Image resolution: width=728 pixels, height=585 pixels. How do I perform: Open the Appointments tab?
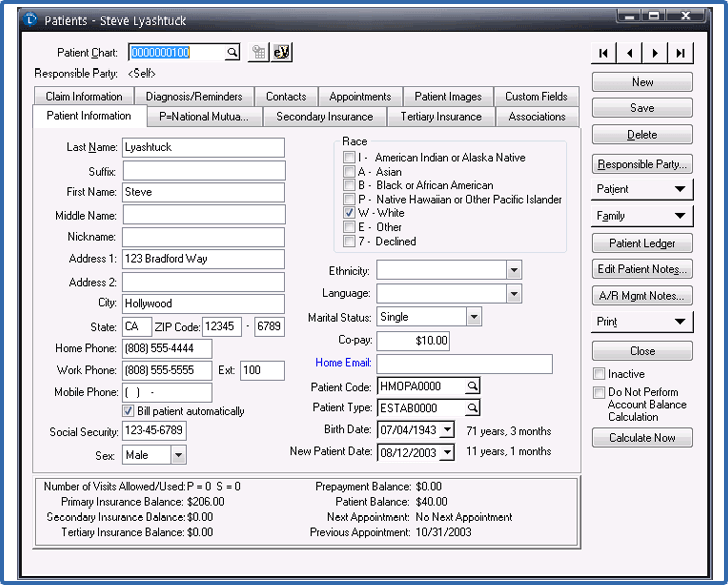click(x=360, y=95)
